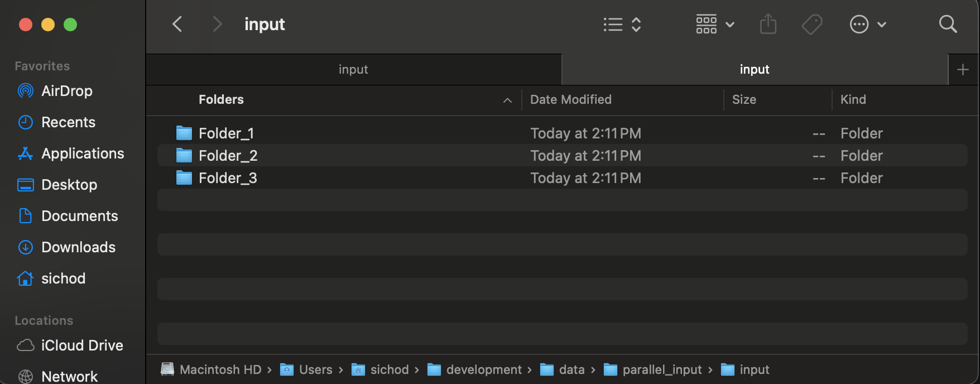This screenshot has height=384, width=980.
Task: Open the list view switcher
Action: click(622, 25)
